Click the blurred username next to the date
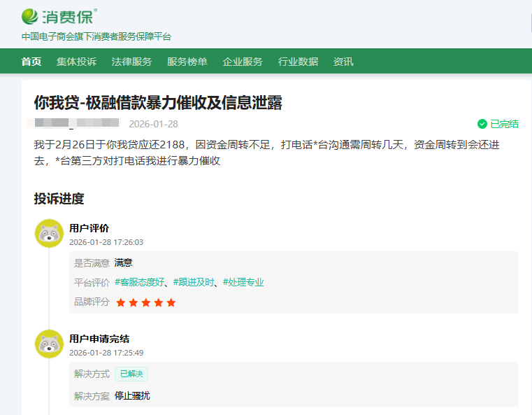This screenshot has height=415, width=532. click(77, 124)
